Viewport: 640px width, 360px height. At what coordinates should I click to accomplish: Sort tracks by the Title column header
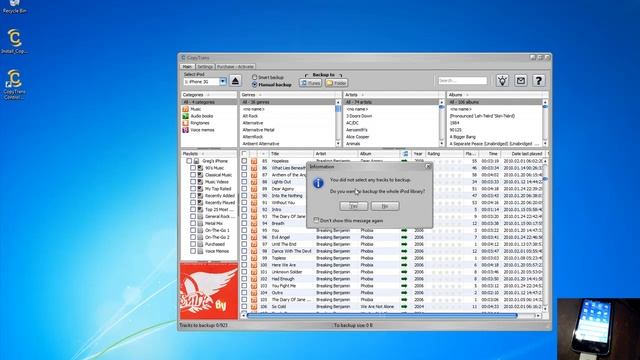tap(291, 154)
